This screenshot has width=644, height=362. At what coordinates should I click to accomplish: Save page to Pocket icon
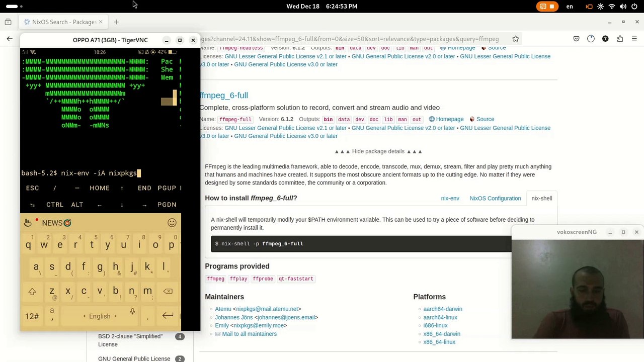click(577, 39)
